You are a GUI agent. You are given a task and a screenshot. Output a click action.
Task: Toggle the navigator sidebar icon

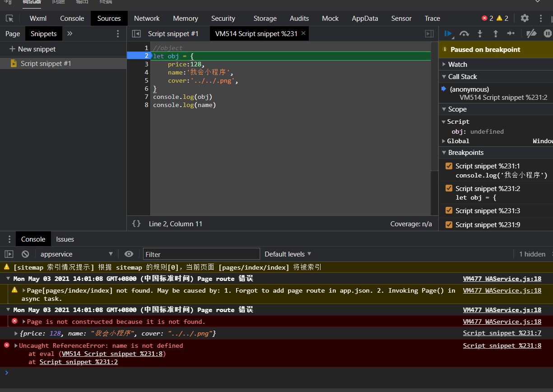(136, 34)
